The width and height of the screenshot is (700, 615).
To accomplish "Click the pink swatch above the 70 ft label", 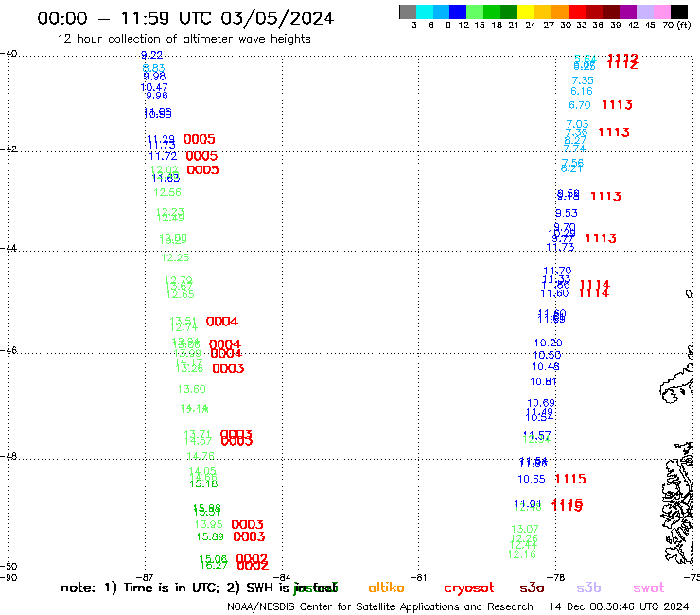I will [661, 11].
